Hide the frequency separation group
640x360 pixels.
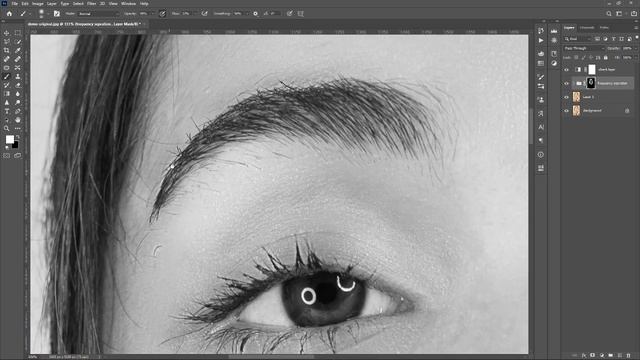click(x=567, y=83)
